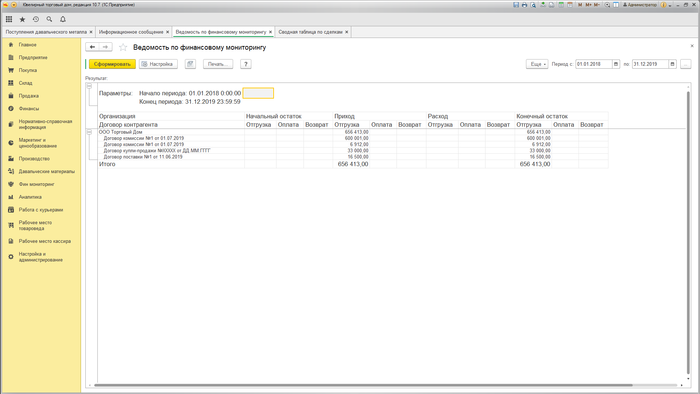The width and height of the screenshot is (700, 394).
Task: Open calendar picker for start date field
Action: point(616,64)
